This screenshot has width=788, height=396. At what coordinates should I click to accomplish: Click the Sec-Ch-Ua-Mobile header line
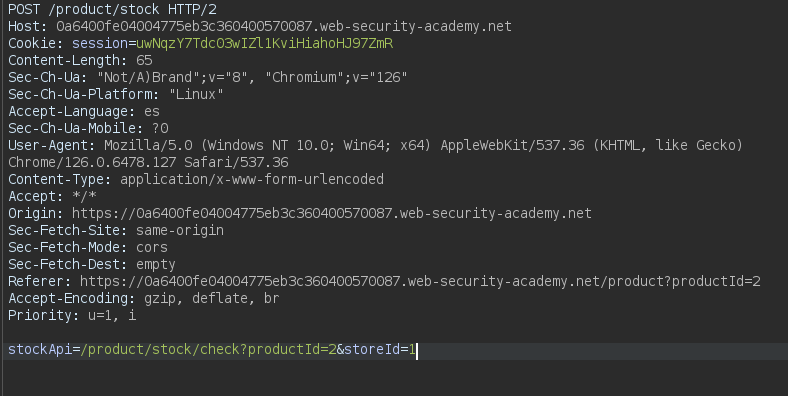[88, 129]
